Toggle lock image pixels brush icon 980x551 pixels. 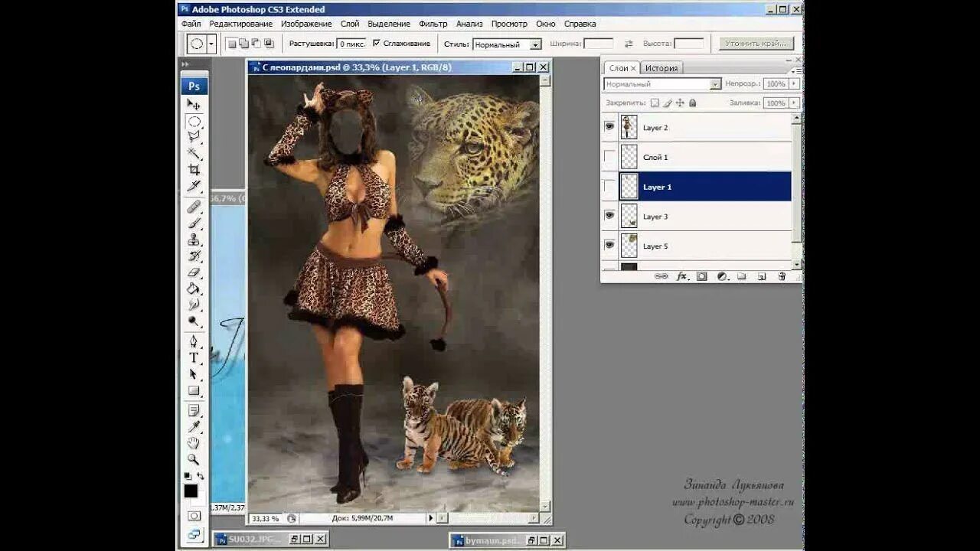(x=668, y=103)
